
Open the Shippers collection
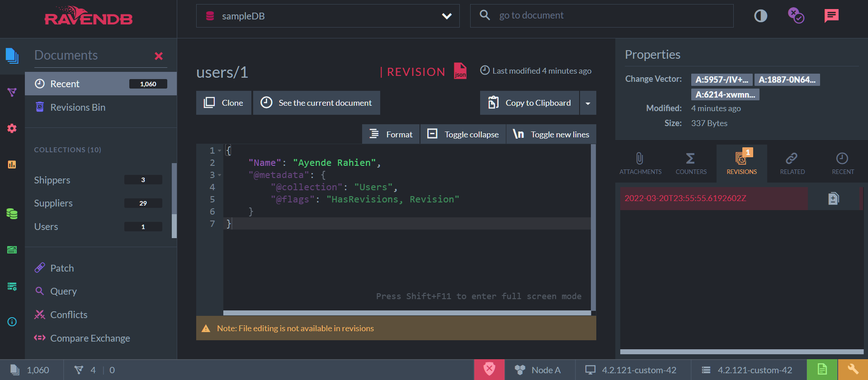tap(98, 180)
